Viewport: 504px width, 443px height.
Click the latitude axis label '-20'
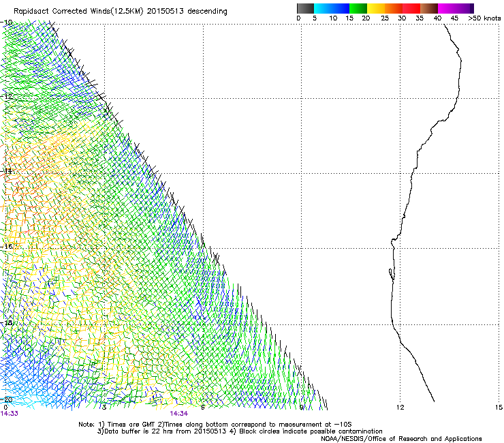6,399
